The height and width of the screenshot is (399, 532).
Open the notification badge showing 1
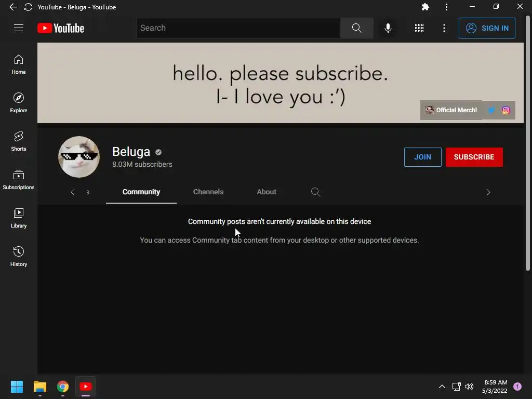[x=517, y=387]
